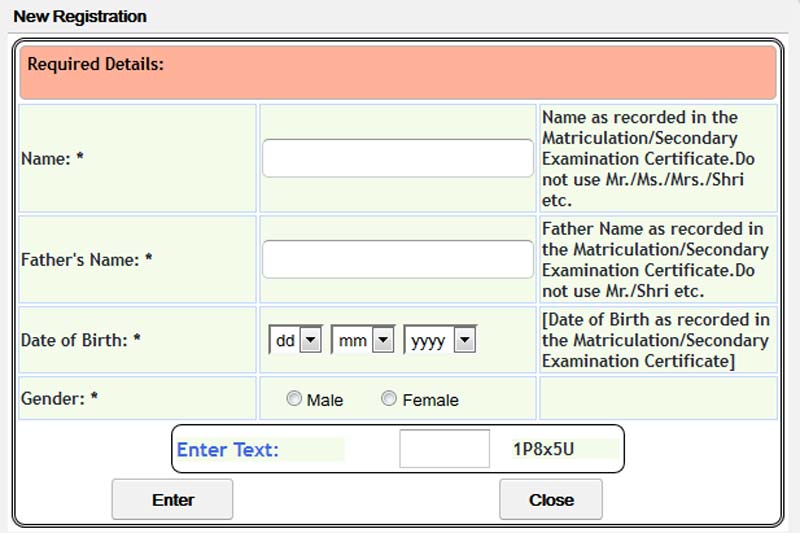Click the Close button
The image size is (800, 533).
(551, 499)
